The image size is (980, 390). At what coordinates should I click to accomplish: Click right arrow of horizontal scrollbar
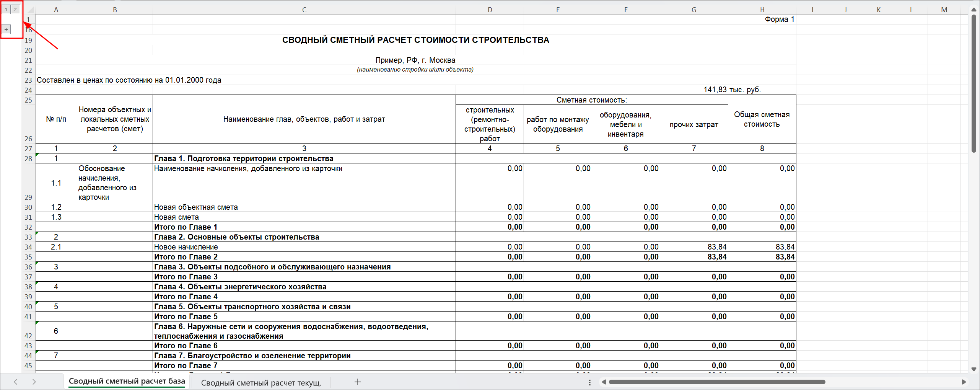pyautogui.click(x=964, y=382)
